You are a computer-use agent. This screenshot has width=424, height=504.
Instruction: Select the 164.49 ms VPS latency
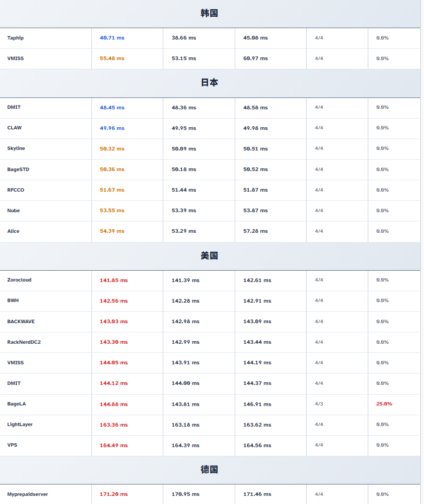114,446
